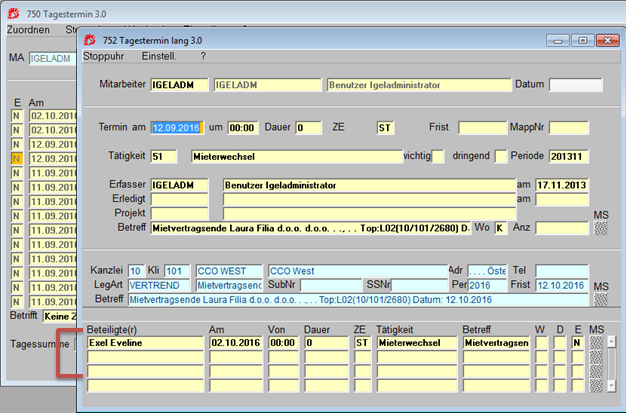
Task: Click Am cell 02.10.2016 in Beteiligte list
Action: 236,343
